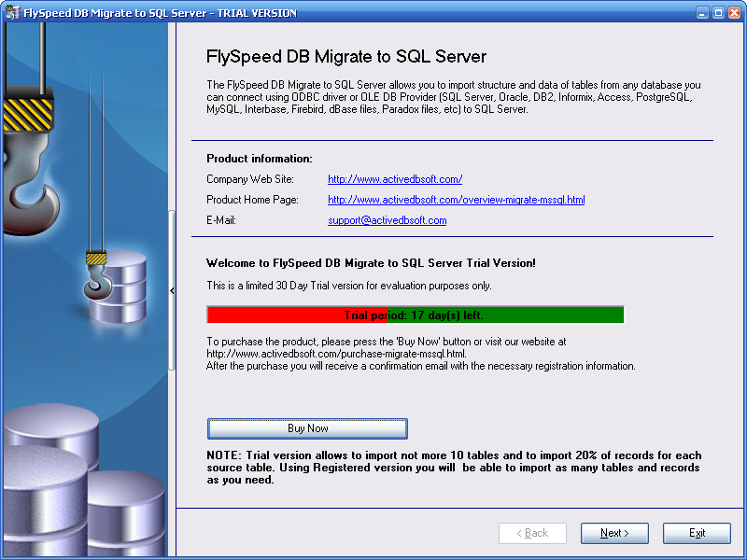The image size is (747, 560).
Task: Collapse the left image panel using splitter arrow
Action: [x=172, y=290]
